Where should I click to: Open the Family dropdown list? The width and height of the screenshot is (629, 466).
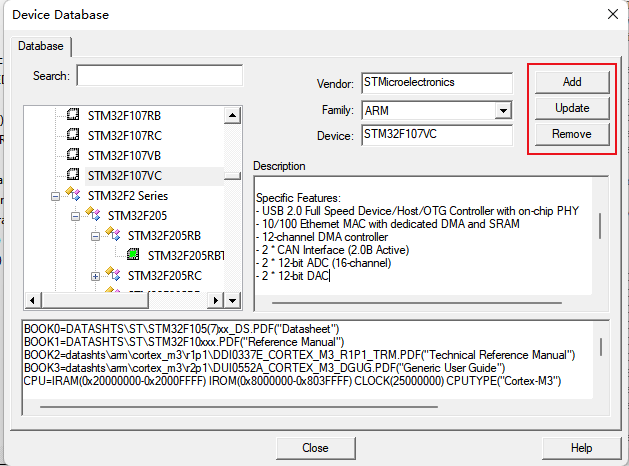pyautogui.click(x=503, y=109)
